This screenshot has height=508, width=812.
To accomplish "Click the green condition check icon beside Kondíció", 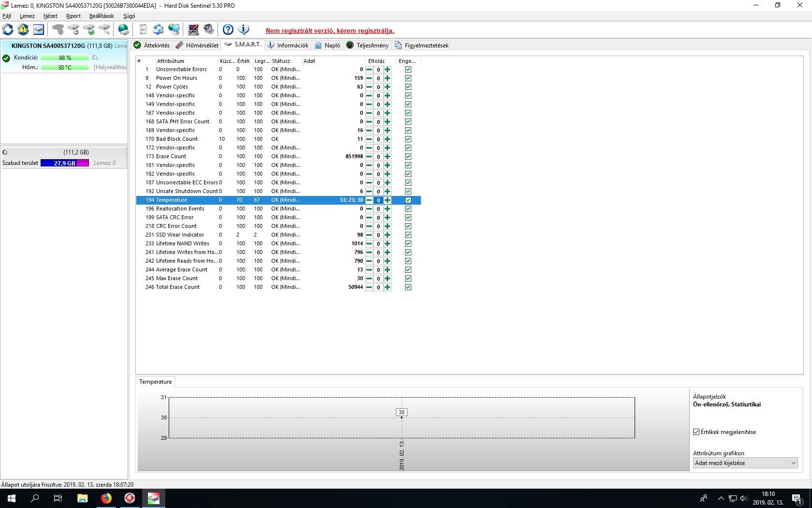I will [x=6, y=59].
